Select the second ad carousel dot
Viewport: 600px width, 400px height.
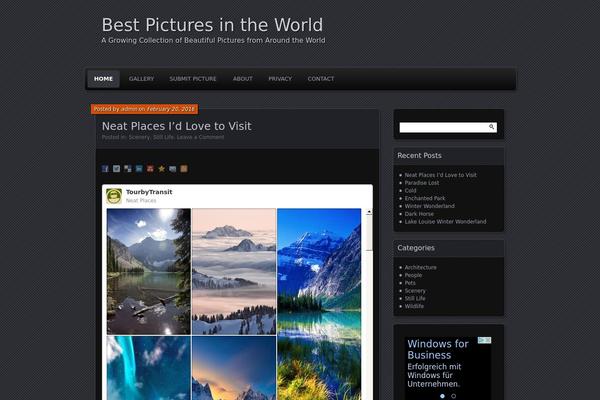pyautogui.click(x=453, y=396)
